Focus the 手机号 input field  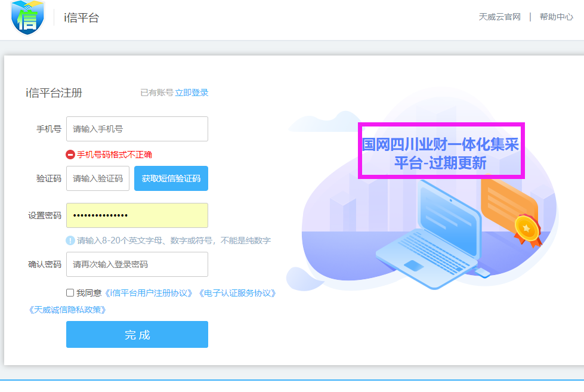[x=137, y=129]
